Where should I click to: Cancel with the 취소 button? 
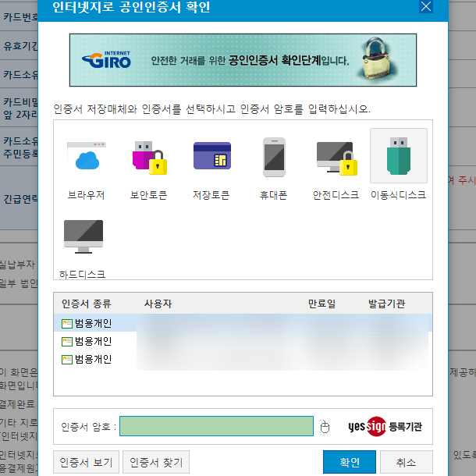(x=407, y=462)
